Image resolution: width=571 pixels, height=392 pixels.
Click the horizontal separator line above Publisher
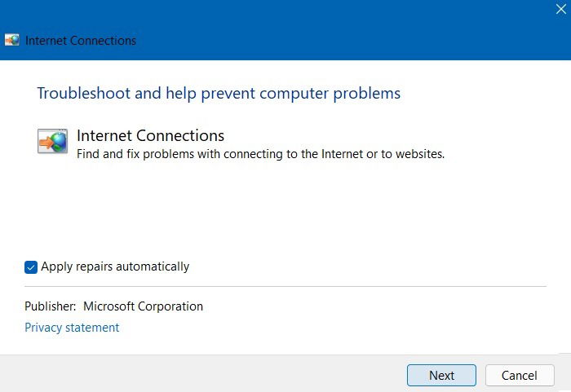pos(285,286)
